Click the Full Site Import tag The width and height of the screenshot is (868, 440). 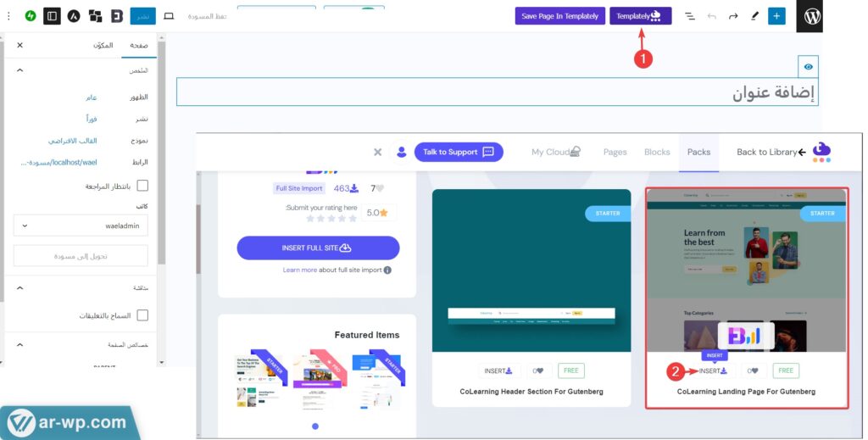coord(299,189)
